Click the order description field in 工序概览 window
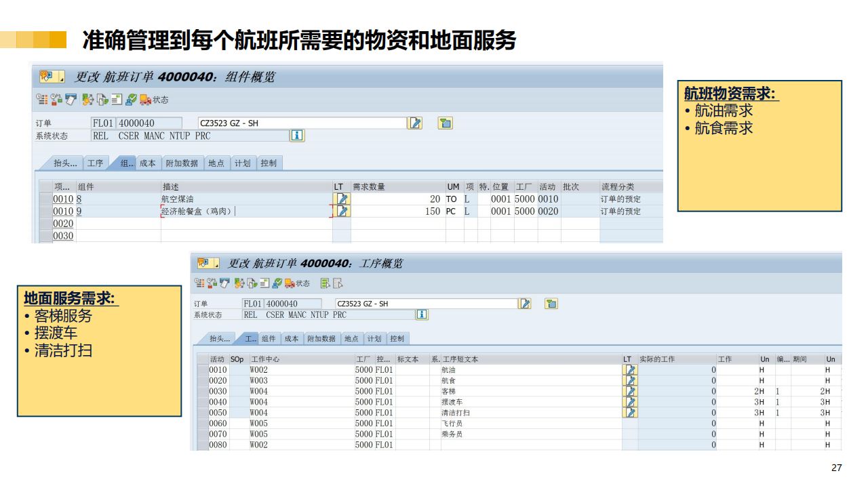868x488 pixels. pyautogui.click(x=426, y=304)
